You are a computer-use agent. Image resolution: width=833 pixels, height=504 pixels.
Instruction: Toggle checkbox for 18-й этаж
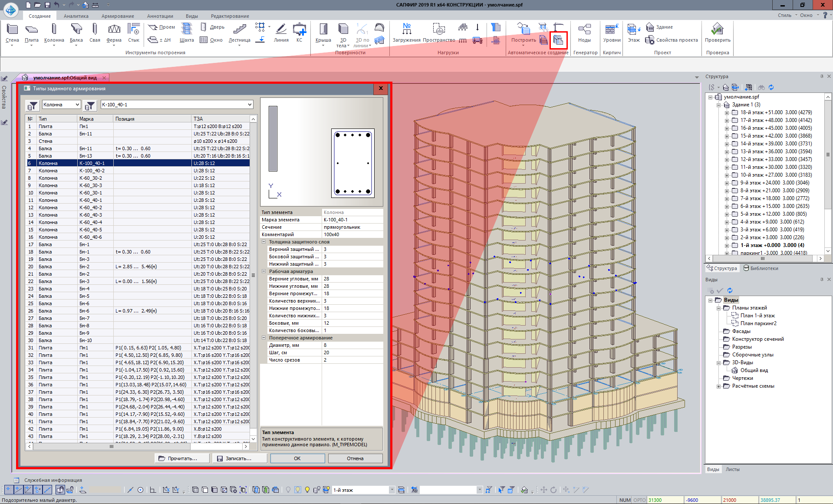[735, 112]
